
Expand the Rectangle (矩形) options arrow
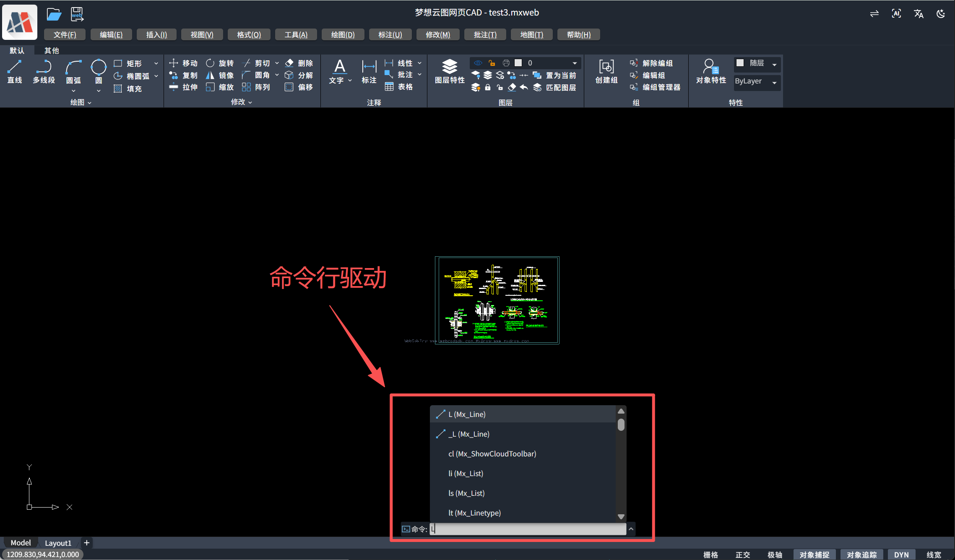(x=156, y=63)
